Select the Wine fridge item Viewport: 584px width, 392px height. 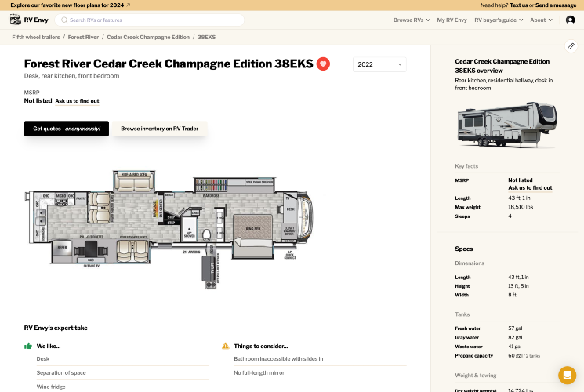coord(51,387)
